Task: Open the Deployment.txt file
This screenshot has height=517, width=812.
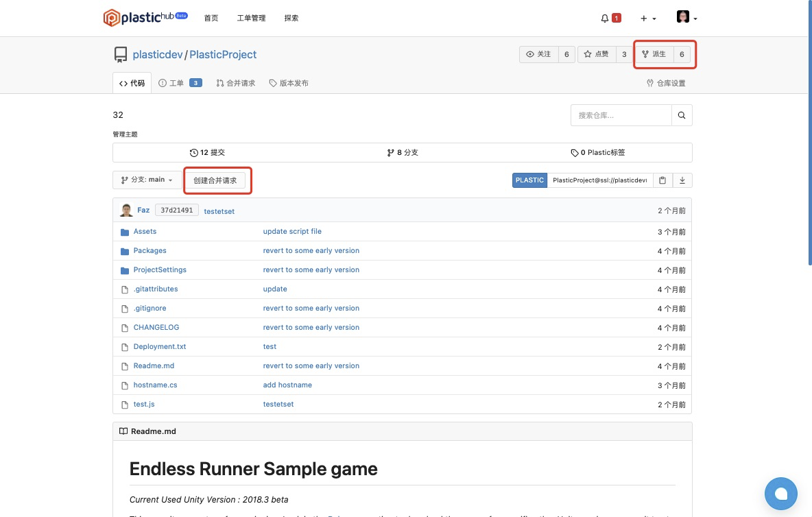Action: pos(160,346)
